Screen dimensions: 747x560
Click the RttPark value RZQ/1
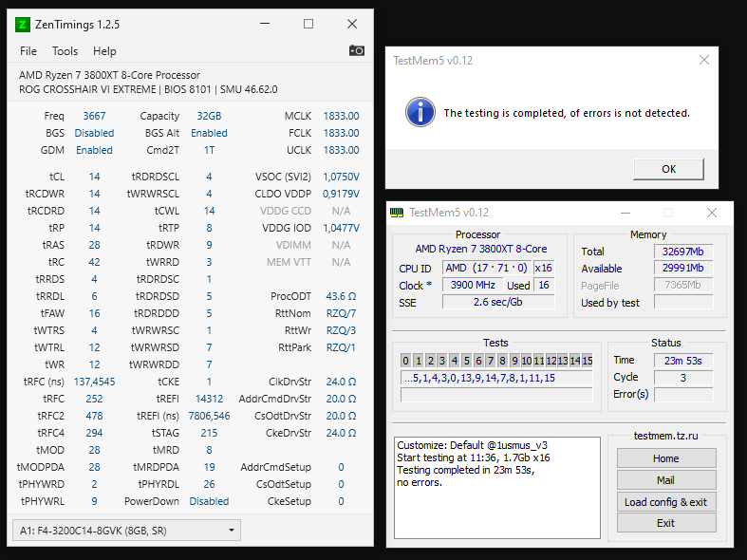pyautogui.click(x=341, y=347)
